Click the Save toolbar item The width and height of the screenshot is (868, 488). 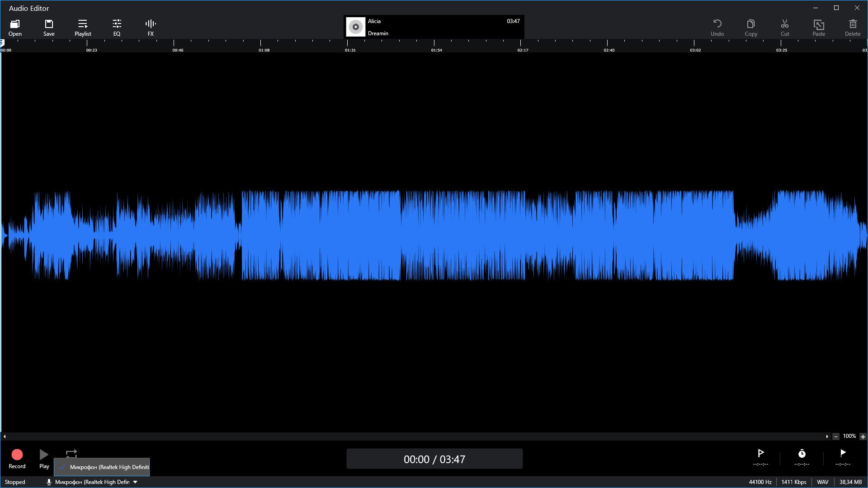click(49, 27)
